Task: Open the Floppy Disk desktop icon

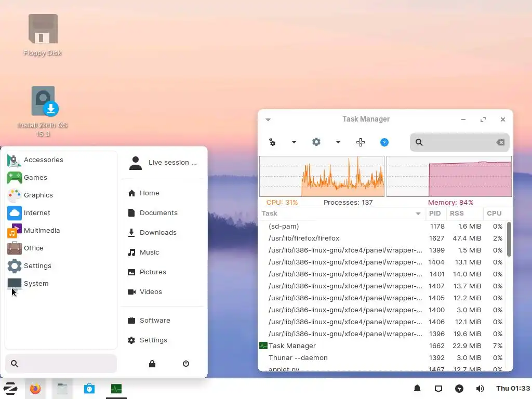Action: click(x=43, y=35)
